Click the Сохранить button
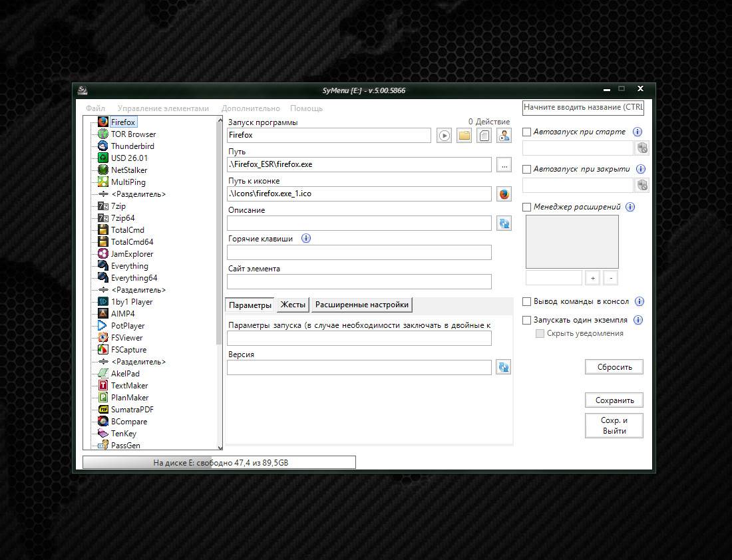This screenshot has height=560, width=732. click(614, 400)
